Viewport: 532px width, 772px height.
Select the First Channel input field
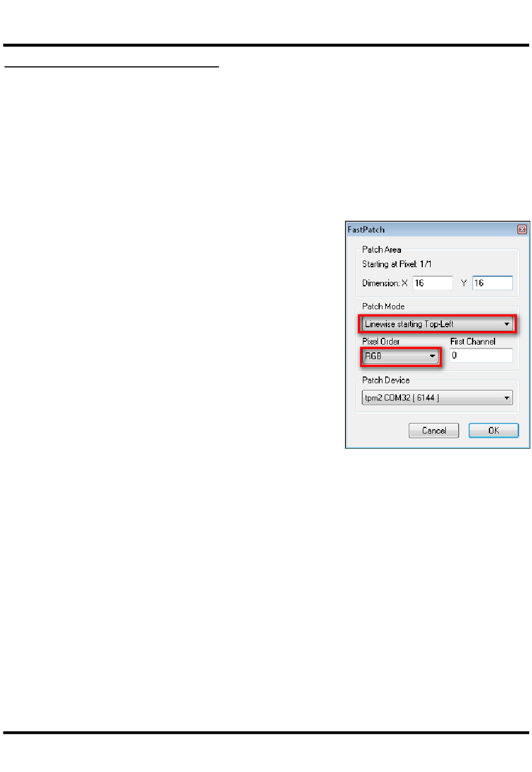(x=481, y=355)
